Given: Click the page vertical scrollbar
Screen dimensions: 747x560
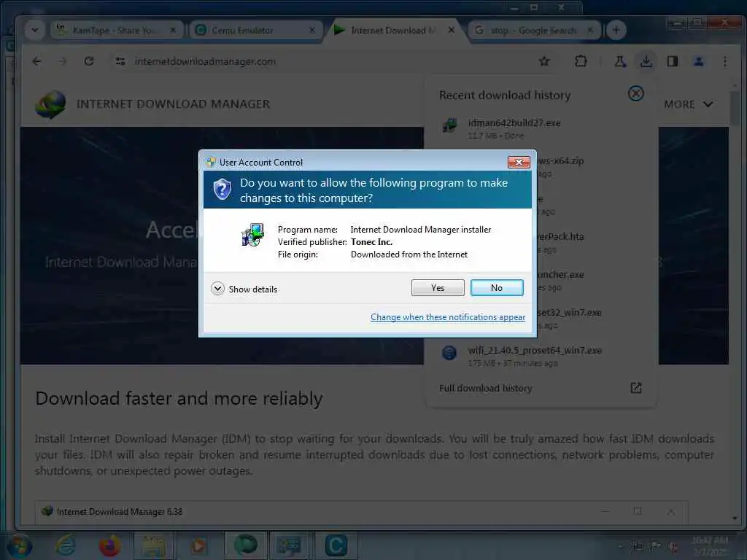Looking at the screenshot, I should [x=735, y=106].
